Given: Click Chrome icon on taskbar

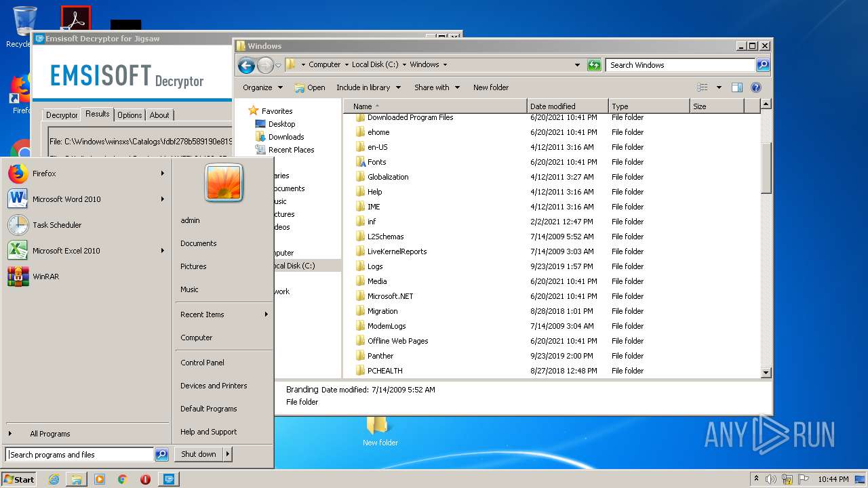Looking at the screenshot, I should (122, 479).
